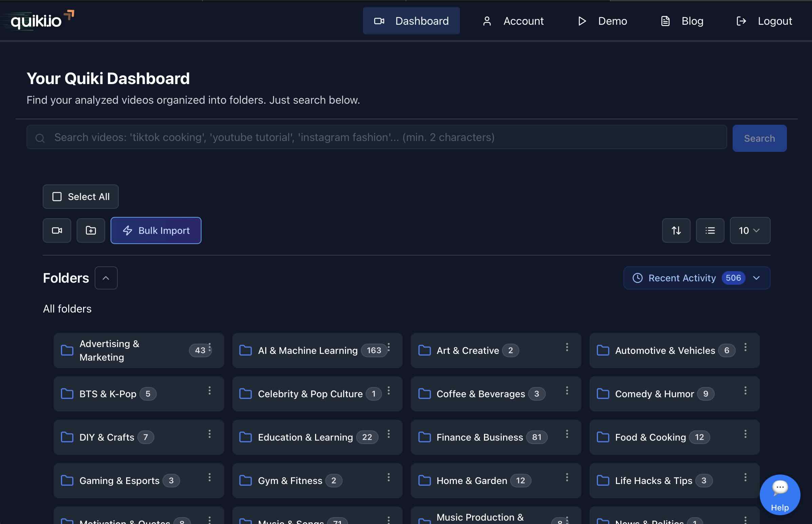Open options menu for Gaming & Esports
Image resolution: width=812 pixels, height=524 pixels.
point(210,477)
